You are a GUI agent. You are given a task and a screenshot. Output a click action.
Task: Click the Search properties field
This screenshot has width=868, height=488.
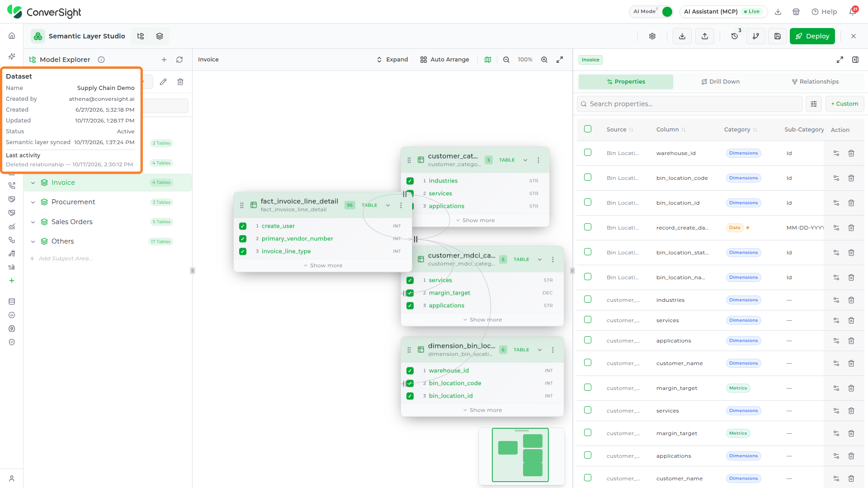[690, 104]
